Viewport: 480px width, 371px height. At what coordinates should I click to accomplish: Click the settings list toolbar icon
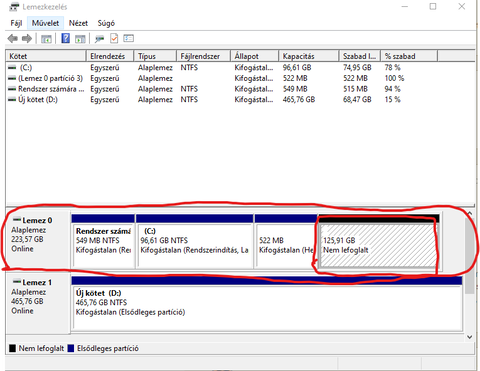[128, 38]
